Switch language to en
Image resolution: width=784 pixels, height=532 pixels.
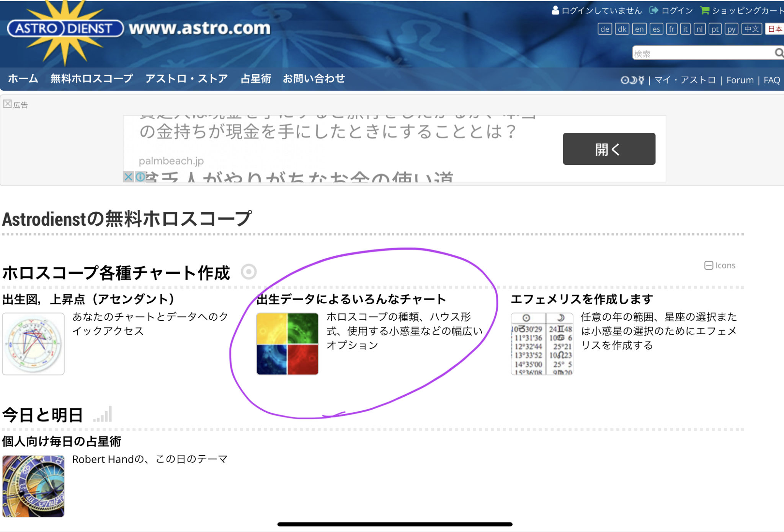[x=639, y=29]
